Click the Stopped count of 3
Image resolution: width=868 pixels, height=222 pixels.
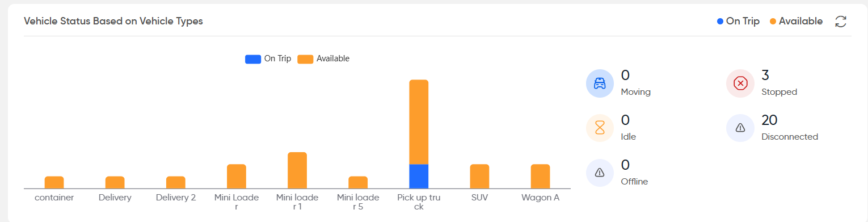(x=765, y=76)
